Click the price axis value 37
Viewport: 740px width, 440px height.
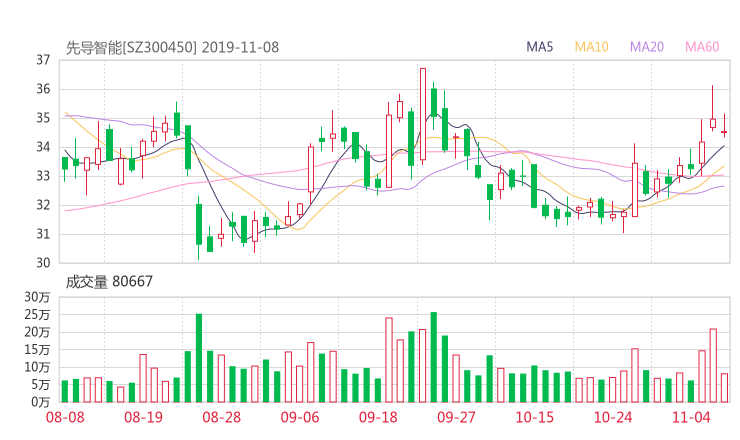[43, 60]
